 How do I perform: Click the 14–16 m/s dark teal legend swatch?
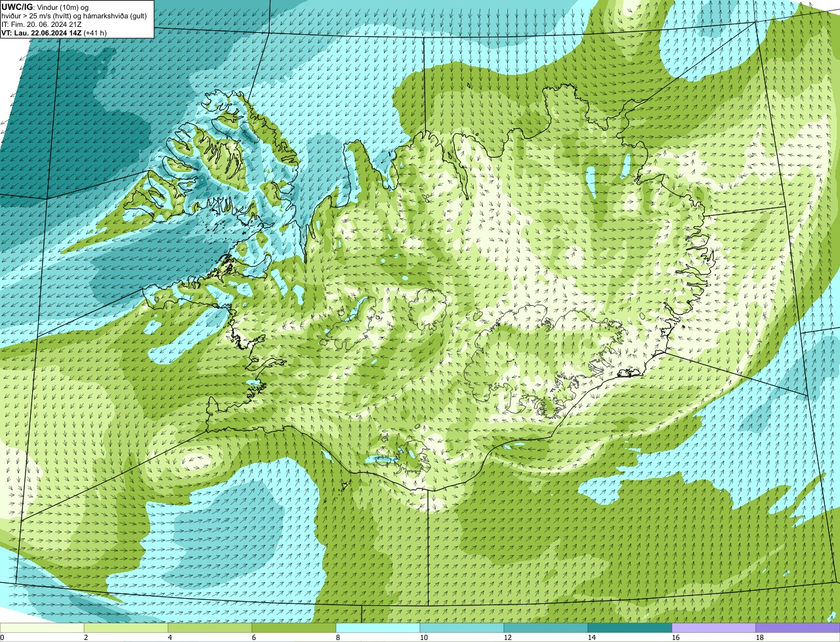(630, 628)
